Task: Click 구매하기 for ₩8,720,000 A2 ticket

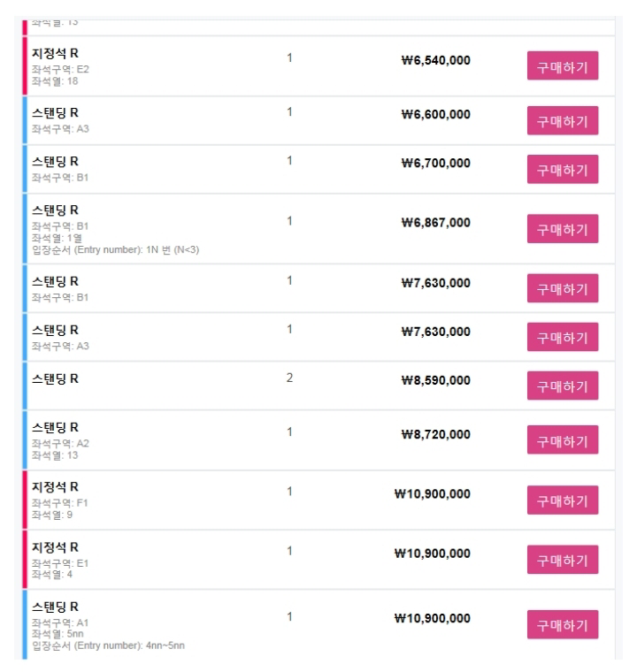Action: pos(563,439)
